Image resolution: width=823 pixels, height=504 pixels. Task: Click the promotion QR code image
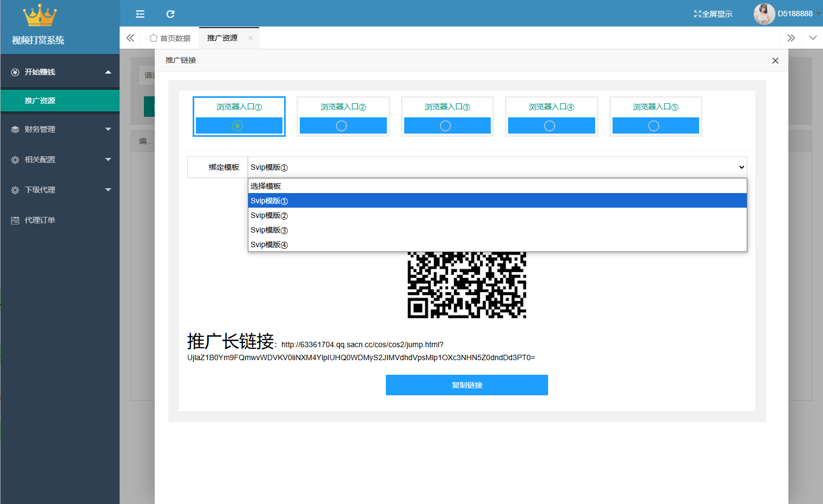point(467,285)
